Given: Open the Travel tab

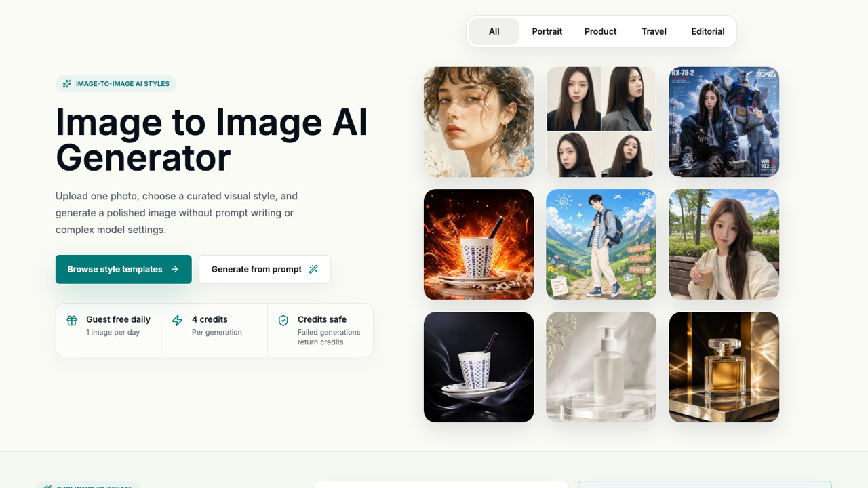Looking at the screenshot, I should 654,31.
